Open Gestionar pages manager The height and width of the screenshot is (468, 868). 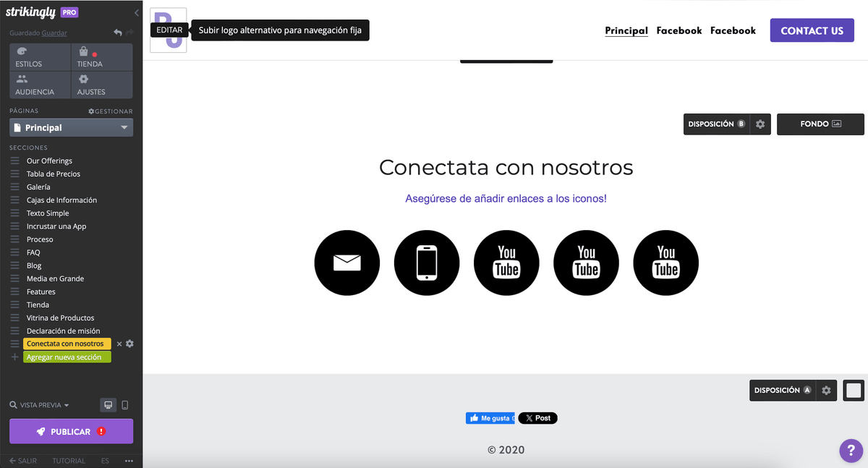pos(111,111)
